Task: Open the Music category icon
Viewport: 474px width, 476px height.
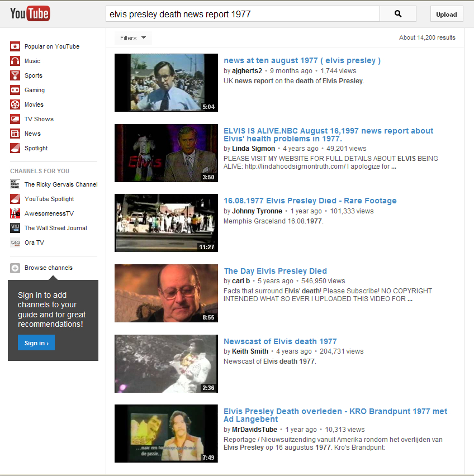Action: [x=15, y=61]
